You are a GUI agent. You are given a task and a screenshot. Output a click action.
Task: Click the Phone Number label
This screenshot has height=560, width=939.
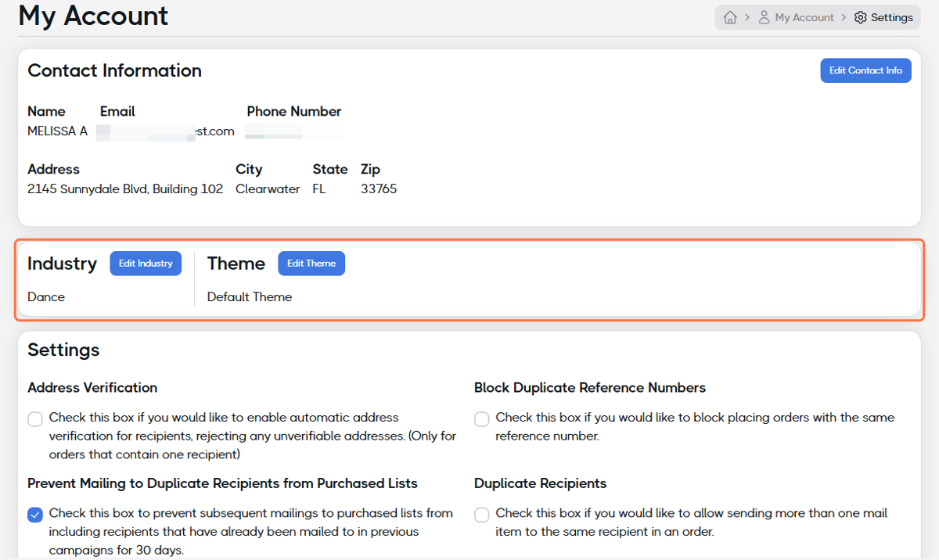[x=294, y=111]
